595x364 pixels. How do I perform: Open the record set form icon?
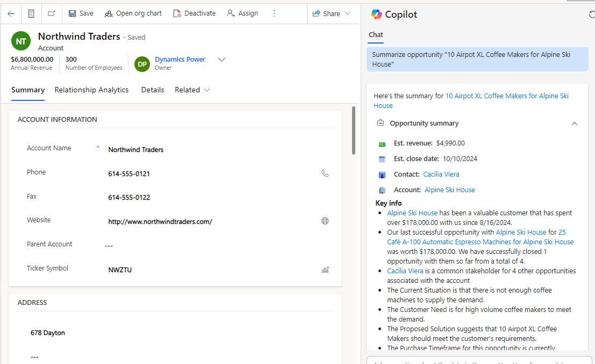pyautogui.click(x=31, y=13)
